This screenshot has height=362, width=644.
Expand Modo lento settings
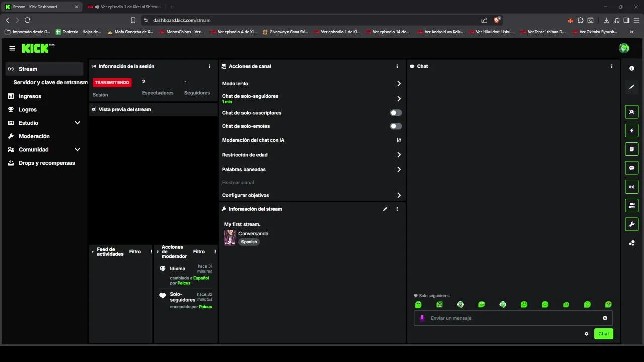[399, 84]
